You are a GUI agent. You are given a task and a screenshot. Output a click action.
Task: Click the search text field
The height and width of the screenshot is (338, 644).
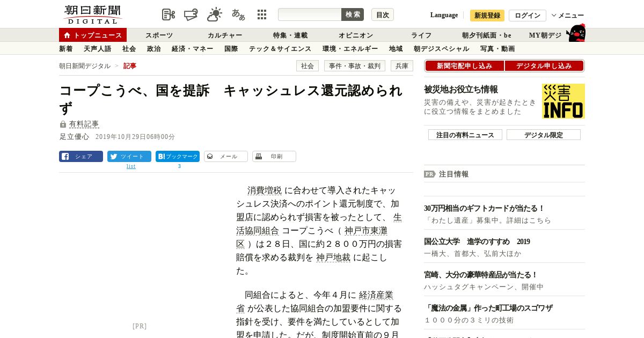(x=310, y=14)
